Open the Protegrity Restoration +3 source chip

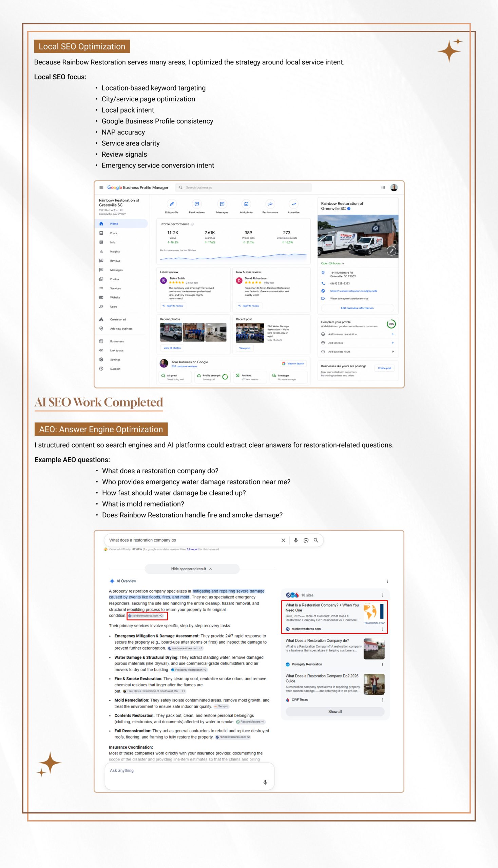189,670
